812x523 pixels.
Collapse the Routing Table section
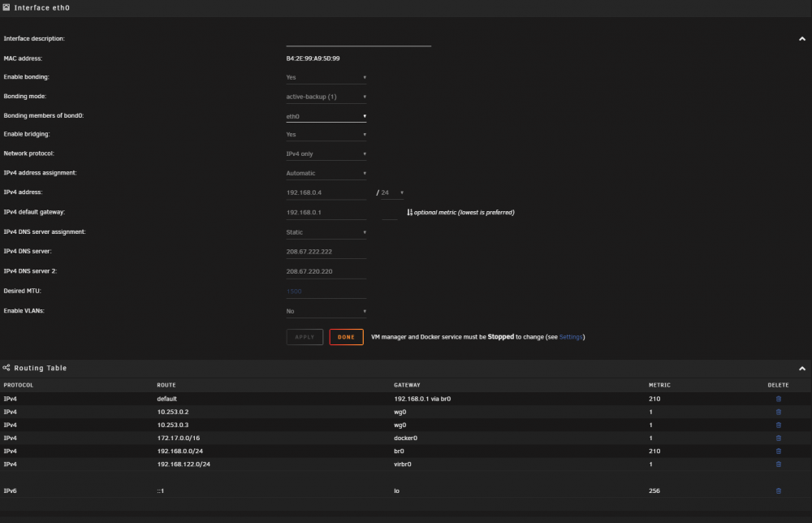pos(802,368)
